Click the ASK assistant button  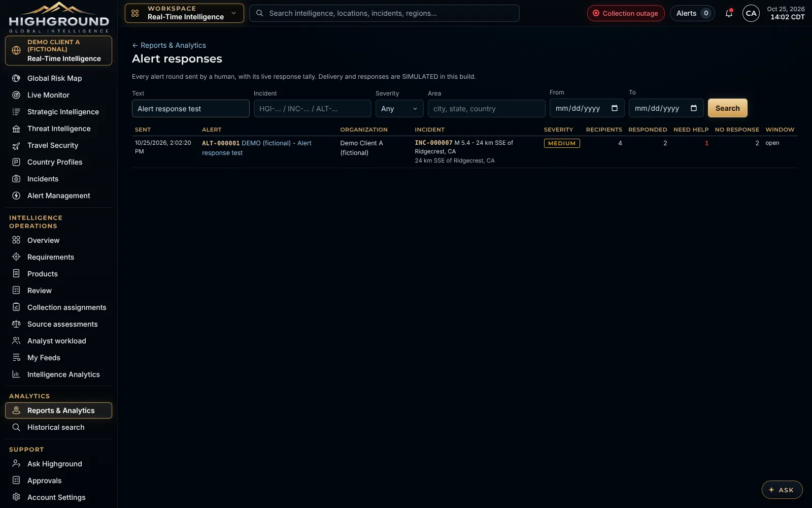782,490
